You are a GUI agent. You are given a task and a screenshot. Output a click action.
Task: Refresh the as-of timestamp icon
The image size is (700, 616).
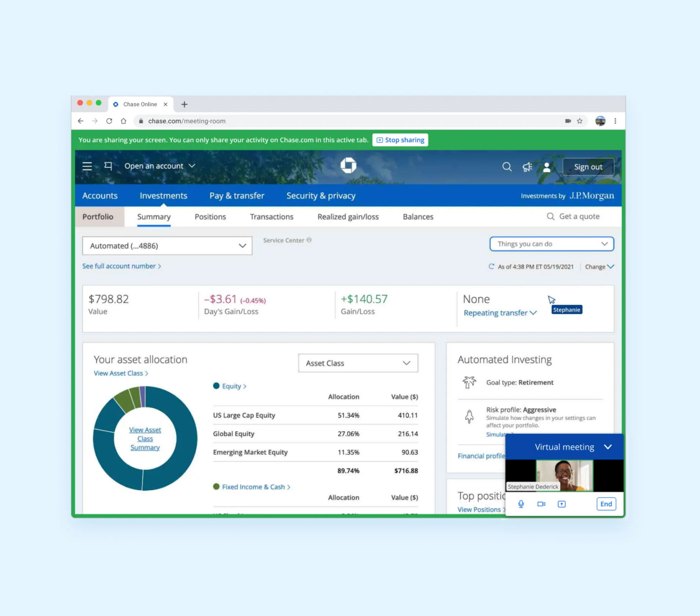pos(491,267)
